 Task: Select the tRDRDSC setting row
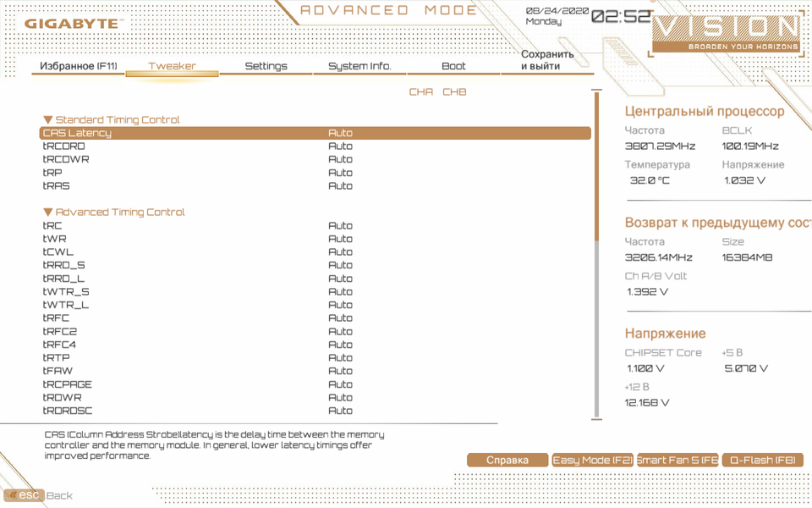[315, 411]
